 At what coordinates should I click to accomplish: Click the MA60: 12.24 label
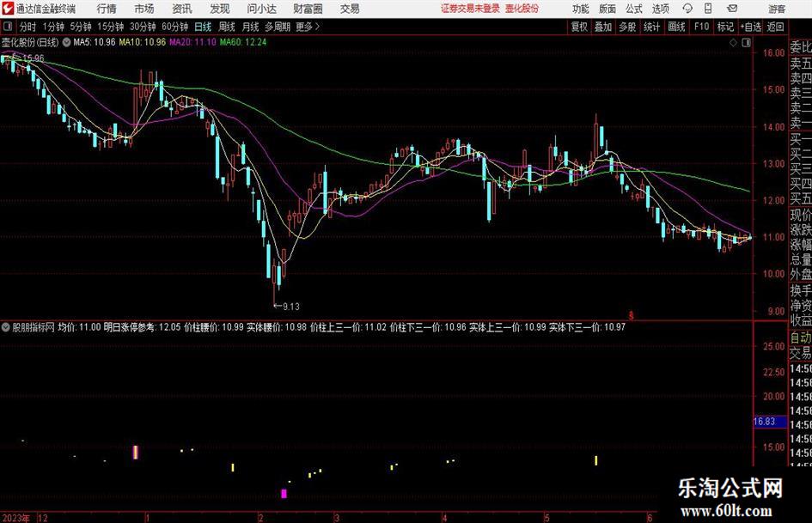click(243, 42)
